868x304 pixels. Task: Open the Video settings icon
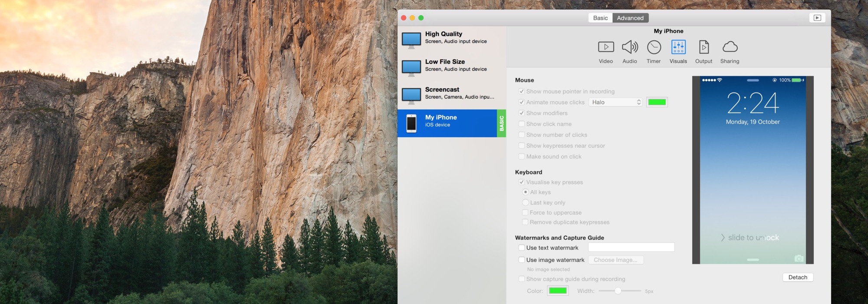tap(606, 47)
